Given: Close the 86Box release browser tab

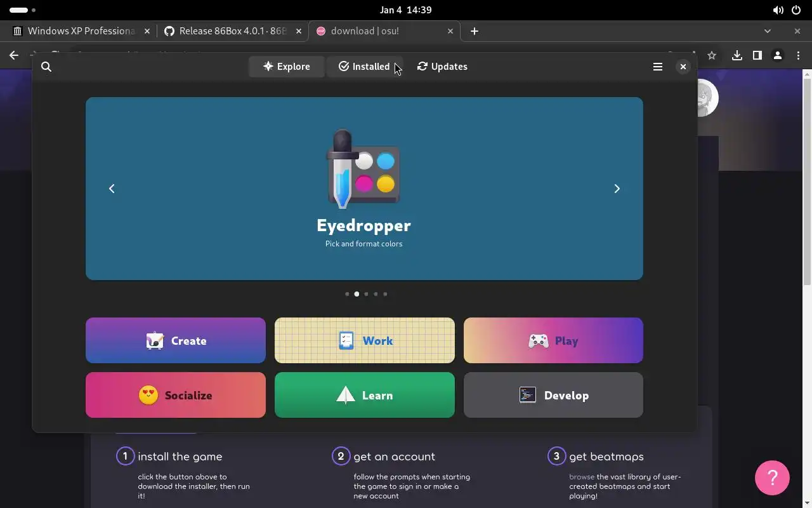Looking at the screenshot, I should tap(299, 30).
